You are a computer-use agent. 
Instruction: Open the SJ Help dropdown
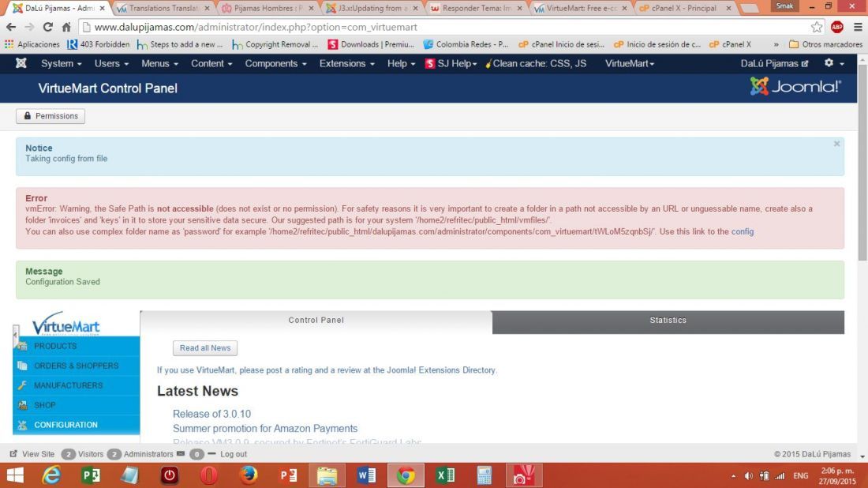click(451, 63)
